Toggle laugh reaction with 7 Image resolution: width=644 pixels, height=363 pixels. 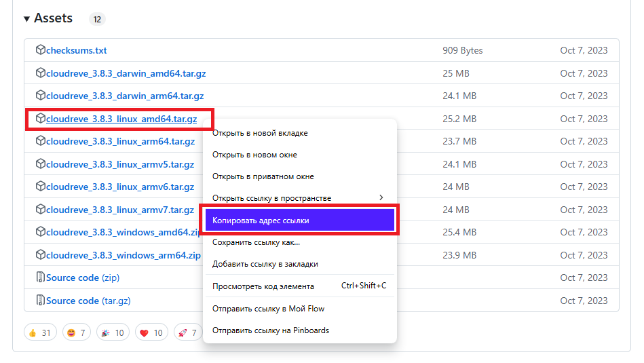[77, 332]
